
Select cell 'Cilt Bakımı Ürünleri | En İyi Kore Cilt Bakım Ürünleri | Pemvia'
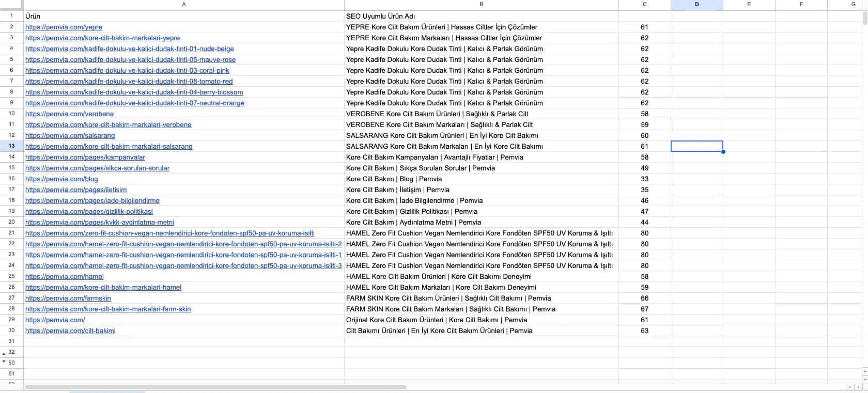coord(482,331)
